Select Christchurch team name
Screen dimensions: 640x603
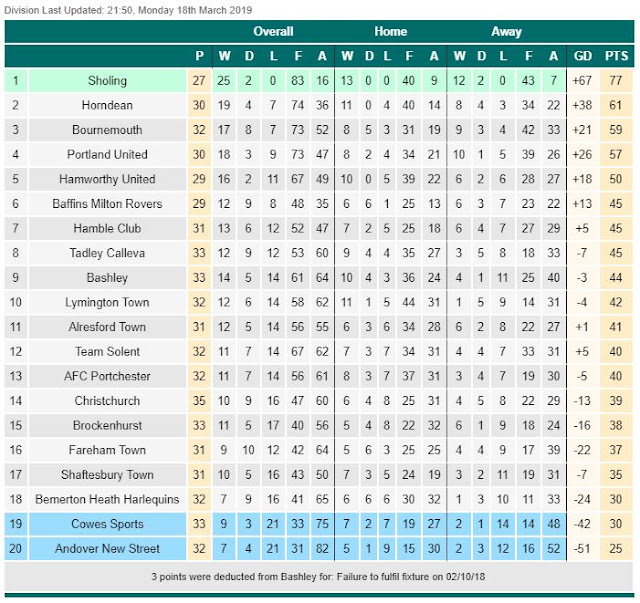(x=107, y=401)
